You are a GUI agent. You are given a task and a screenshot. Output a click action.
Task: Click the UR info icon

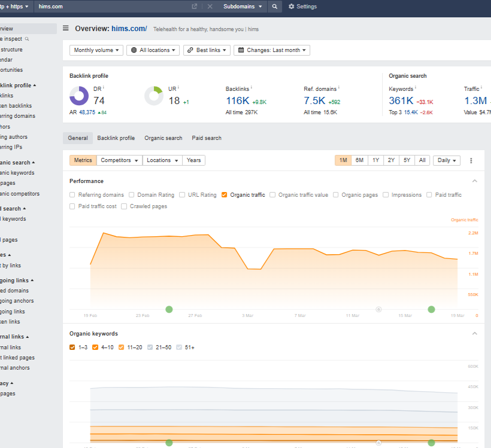[178, 87]
